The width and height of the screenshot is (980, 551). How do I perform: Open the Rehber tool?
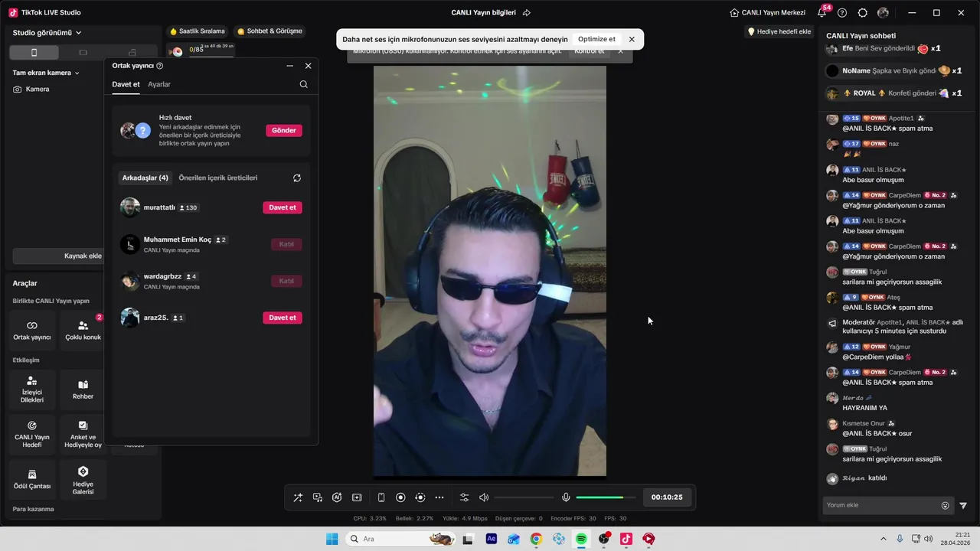tap(83, 390)
